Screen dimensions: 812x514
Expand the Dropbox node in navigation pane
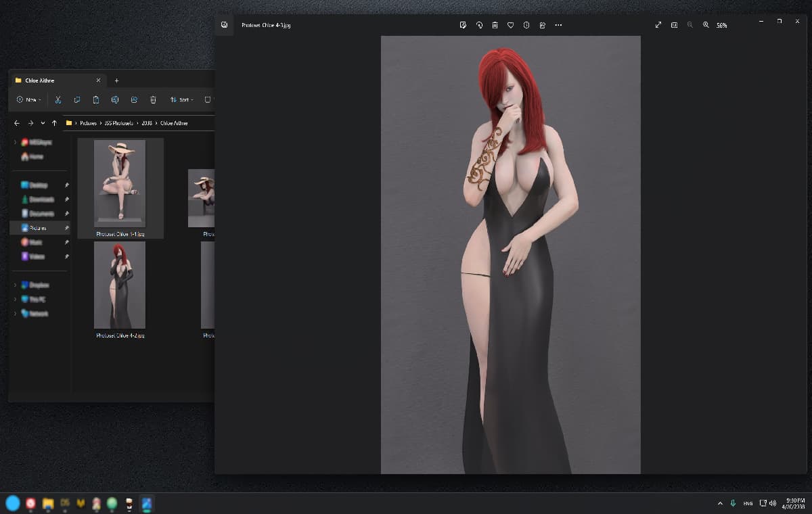16,285
